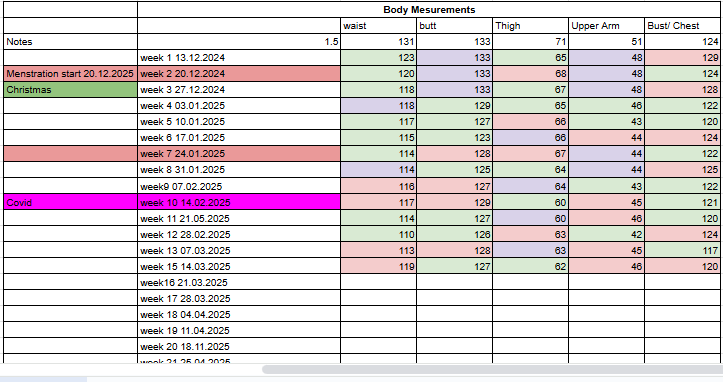Select the week9 07.02.2025 cell
723x382 pixels.
pyautogui.click(x=239, y=186)
